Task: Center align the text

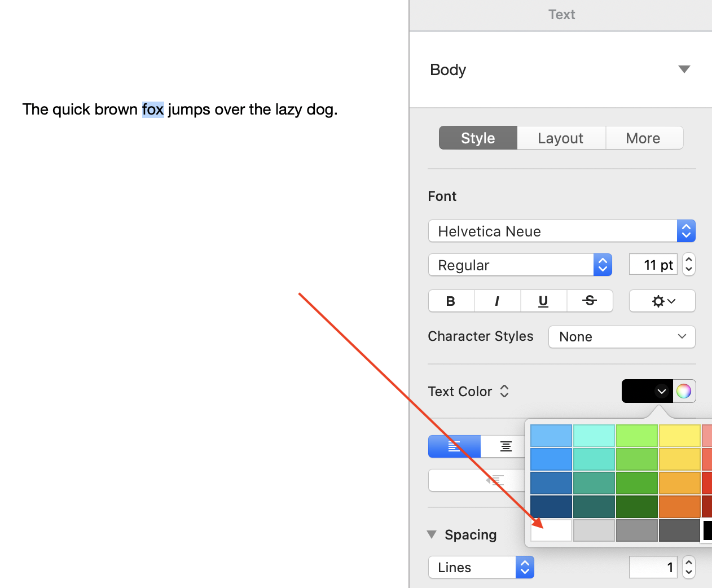Action: point(506,446)
